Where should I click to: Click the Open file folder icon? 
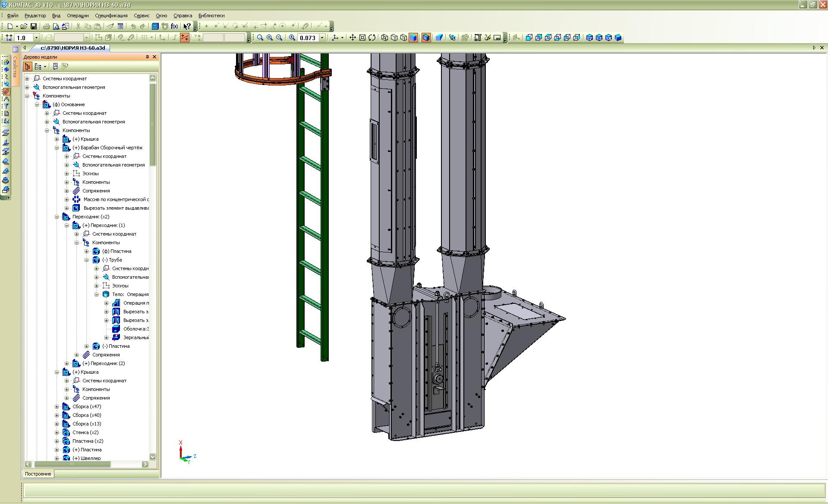coord(24,26)
